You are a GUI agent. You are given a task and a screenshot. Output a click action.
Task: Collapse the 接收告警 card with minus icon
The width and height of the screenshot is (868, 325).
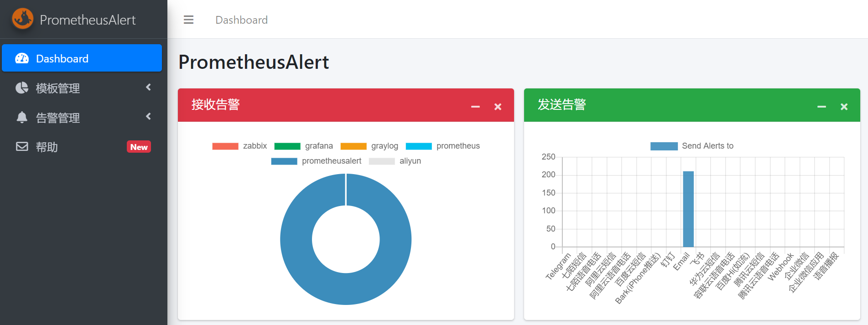[x=475, y=107]
